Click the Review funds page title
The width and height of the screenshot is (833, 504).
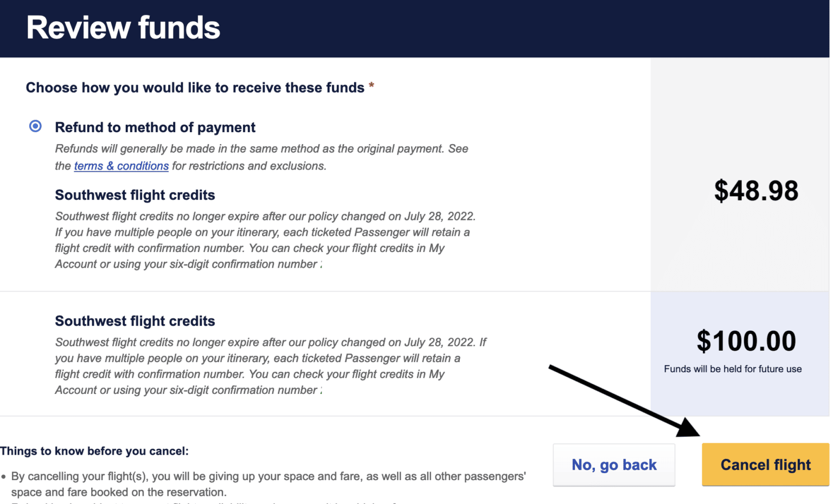(123, 27)
